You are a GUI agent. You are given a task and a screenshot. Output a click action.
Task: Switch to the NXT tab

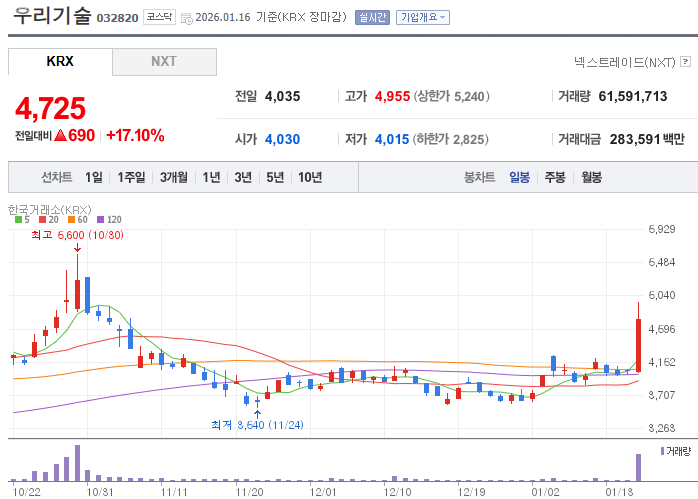pos(164,61)
